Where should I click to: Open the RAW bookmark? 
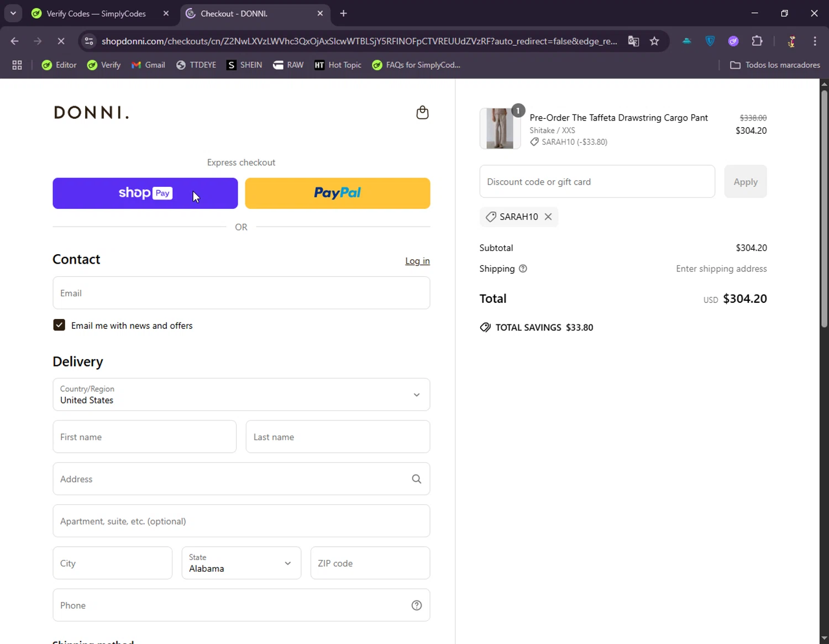pyautogui.click(x=288, y=65)
